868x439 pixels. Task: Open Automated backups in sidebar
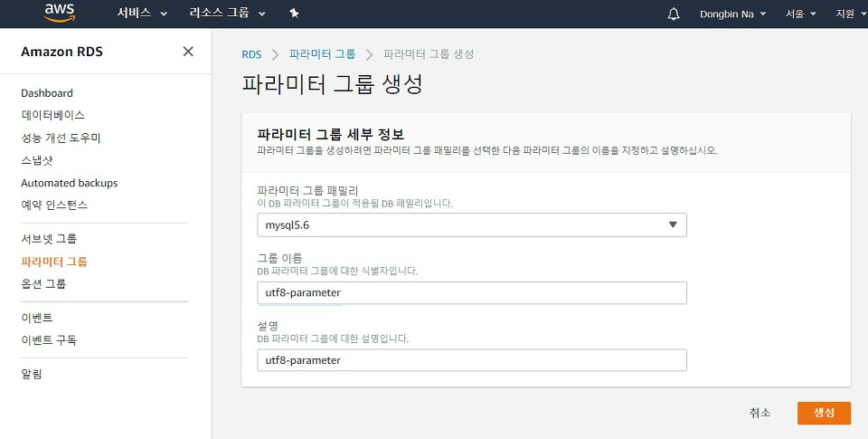coord(69,183)
